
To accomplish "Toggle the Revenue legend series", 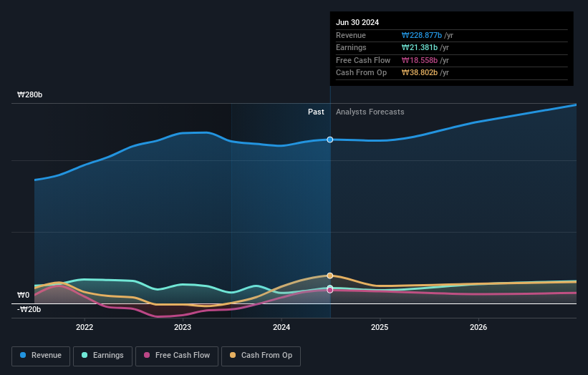I will pyautogui.click(x=41, y=356).
